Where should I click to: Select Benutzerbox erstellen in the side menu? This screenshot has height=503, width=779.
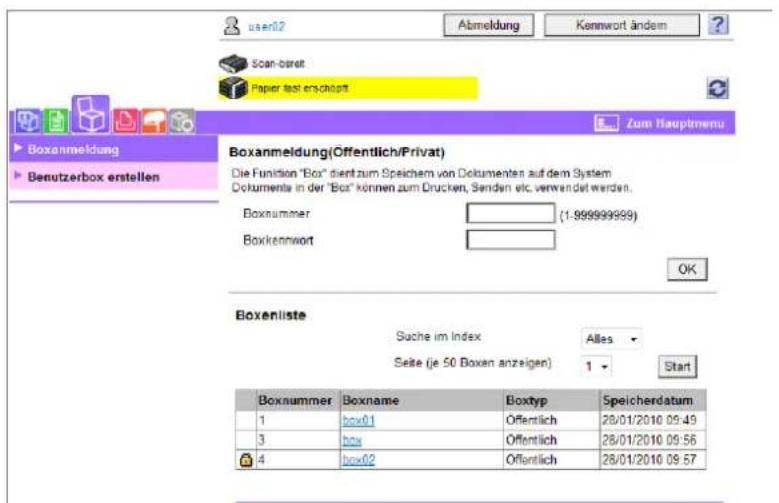pyautogui.click(x=113, y=176)
